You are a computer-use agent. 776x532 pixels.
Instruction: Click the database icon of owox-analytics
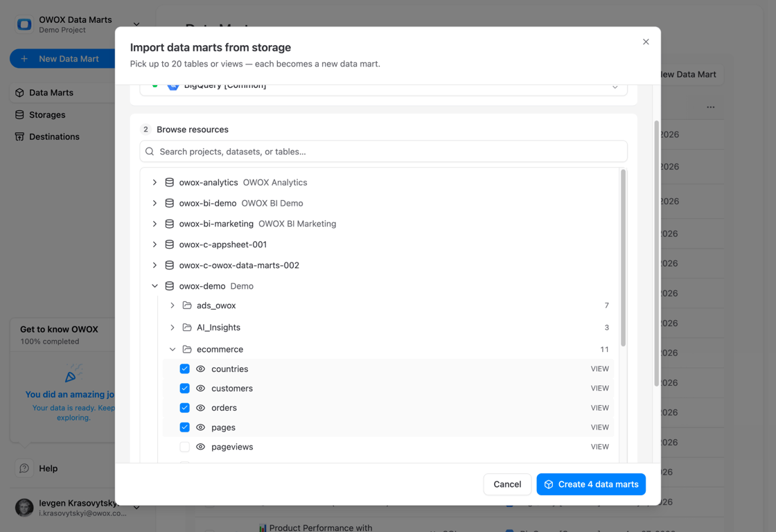pyautogui.click(x=169, y=183)
